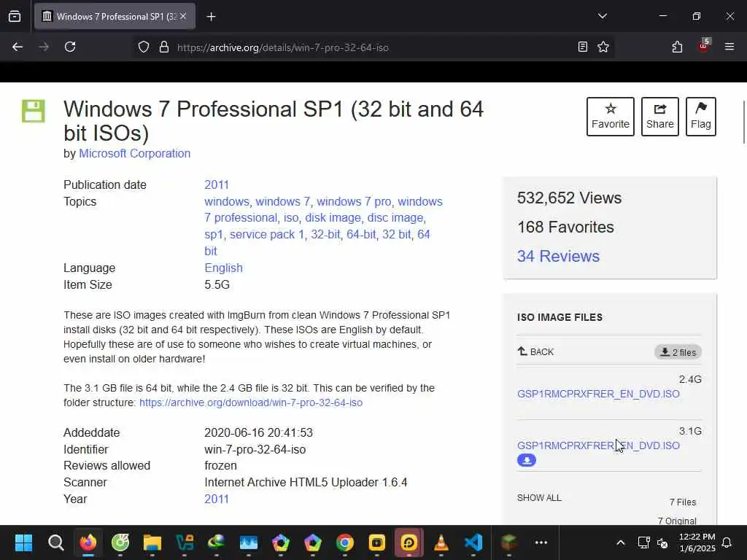Open File Explorer from taskbar
The image size is (747, 560).
[x=152, y=542]
